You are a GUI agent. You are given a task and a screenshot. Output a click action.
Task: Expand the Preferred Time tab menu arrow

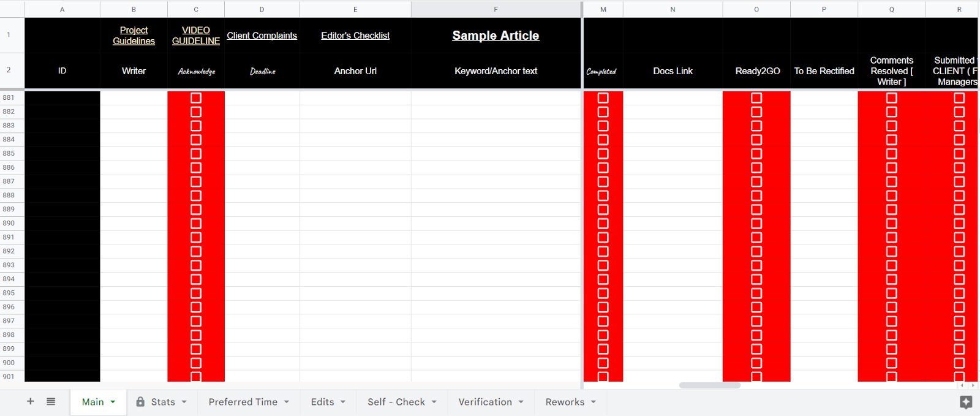pyautogui.click(x=287, y=402)
